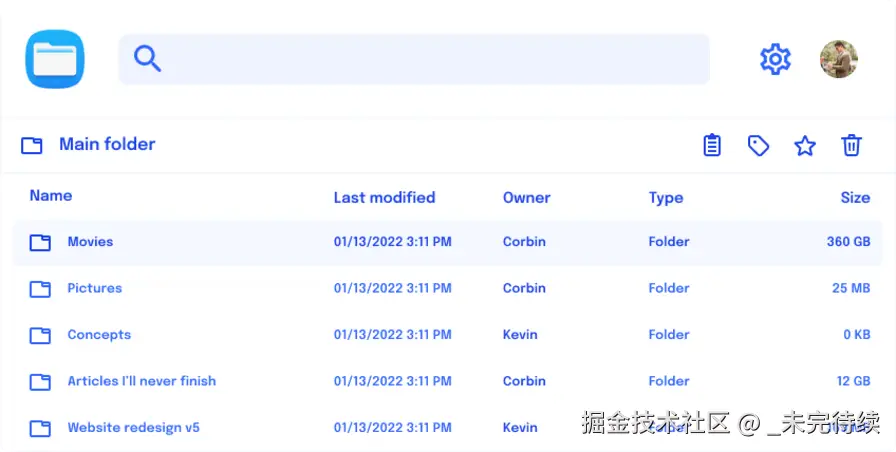
Task: Open the Movies folder row
Action: [x=90, y=242]
